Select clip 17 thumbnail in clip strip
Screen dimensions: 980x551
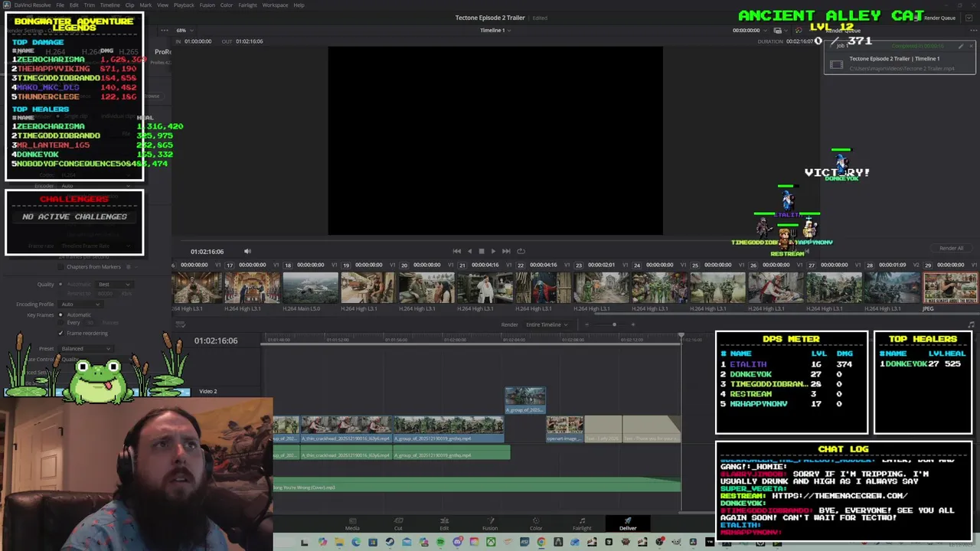point(252,288)
